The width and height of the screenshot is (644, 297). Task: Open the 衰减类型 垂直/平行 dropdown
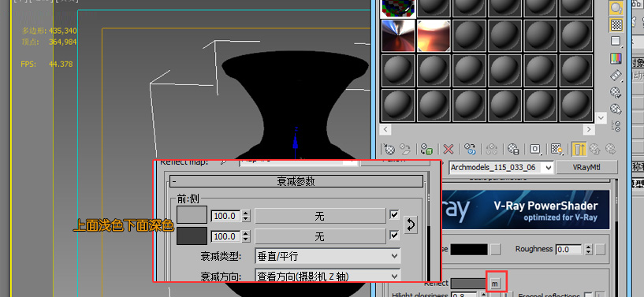point(328,256)
